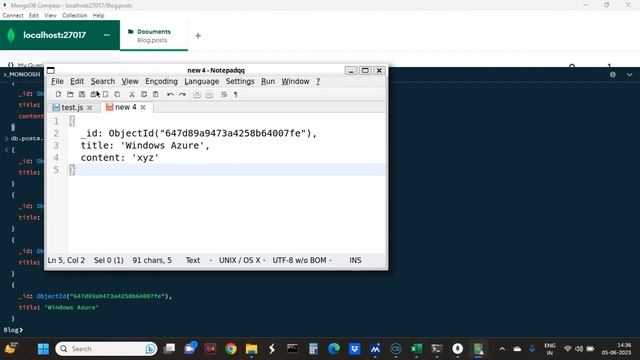Open the Encoding menu

(x=161, y=81)
